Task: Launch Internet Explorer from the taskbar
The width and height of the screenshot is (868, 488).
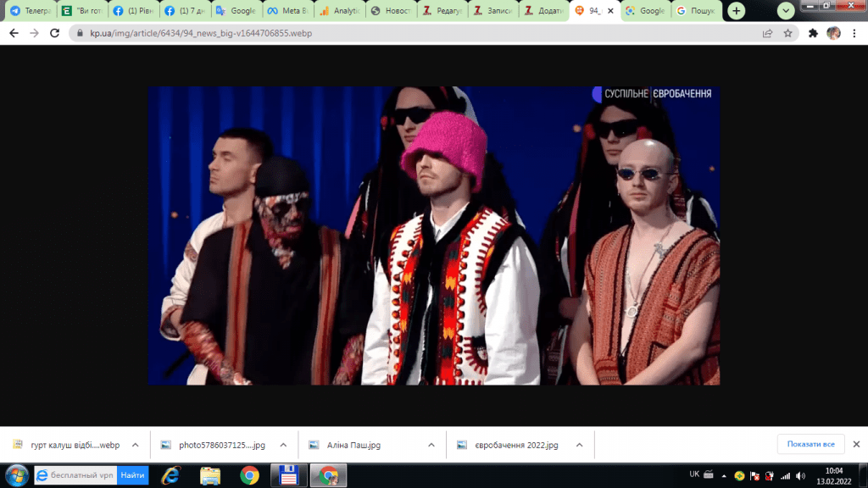Action: 171,475
